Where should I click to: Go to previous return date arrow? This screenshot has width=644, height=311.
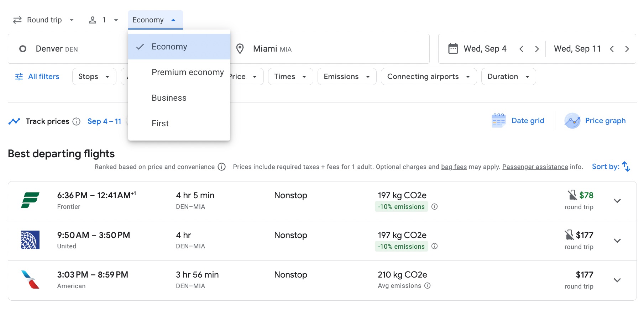tap(612, 49)
